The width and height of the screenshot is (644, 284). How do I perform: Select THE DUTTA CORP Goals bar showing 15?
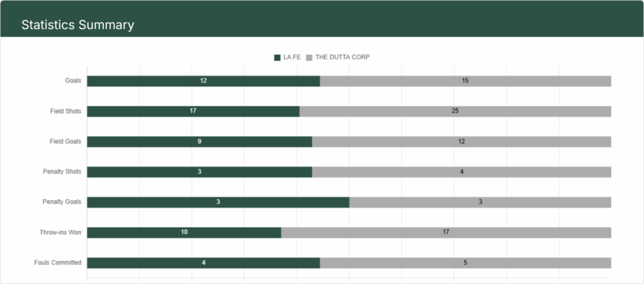tap(465, 81)
